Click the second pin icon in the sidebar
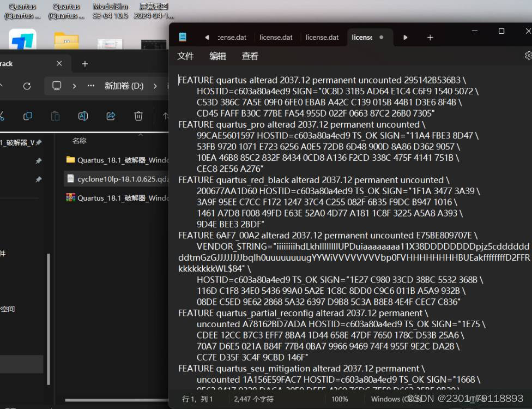532x409 pixels. coord(39,161)
